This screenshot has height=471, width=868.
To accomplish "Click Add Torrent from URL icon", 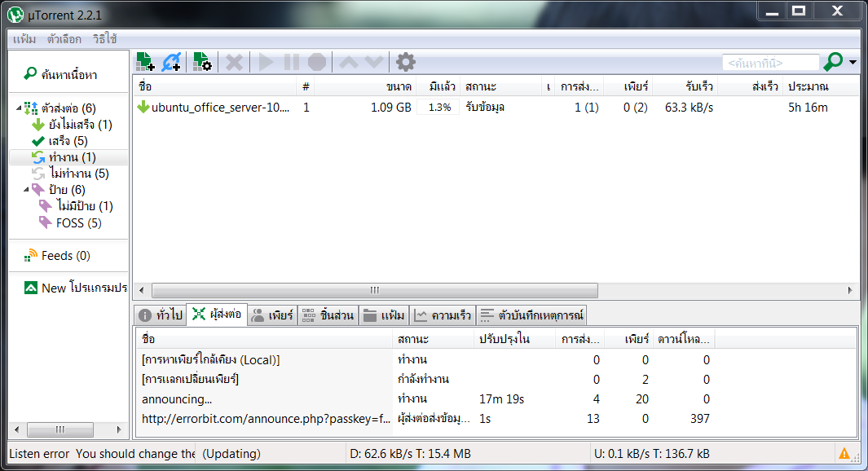I will coord(172,62).
